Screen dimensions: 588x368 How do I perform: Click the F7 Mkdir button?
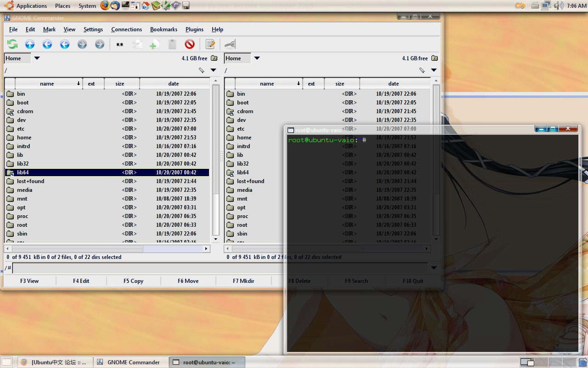click(x=243, y=281)
